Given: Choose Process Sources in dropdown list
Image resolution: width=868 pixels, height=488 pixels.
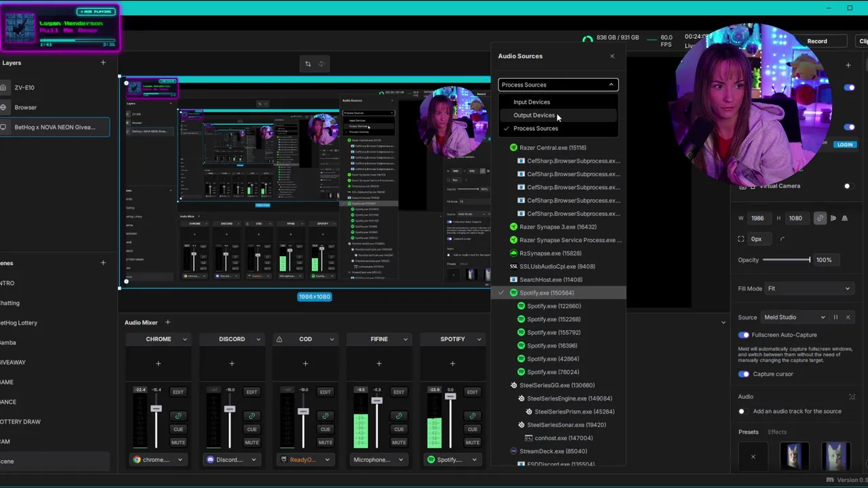Looking at the screenshot, I should (558, 129).
